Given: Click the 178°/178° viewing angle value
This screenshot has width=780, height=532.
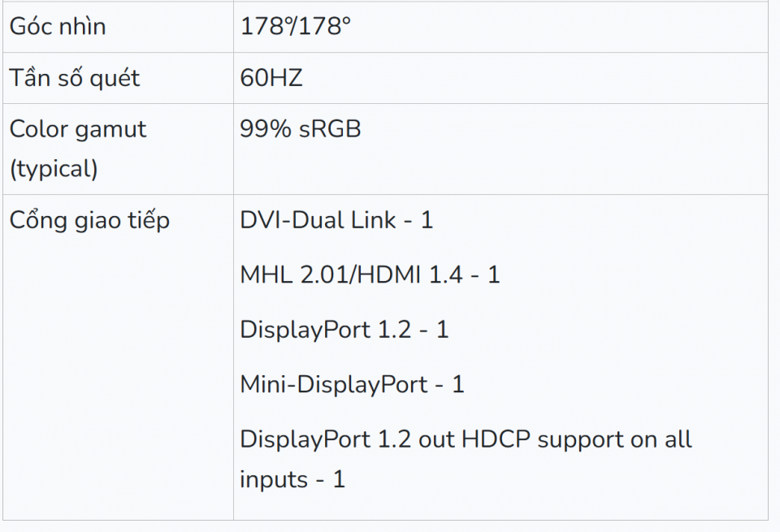Looking at the screenshot, I should tap(295, 27).
